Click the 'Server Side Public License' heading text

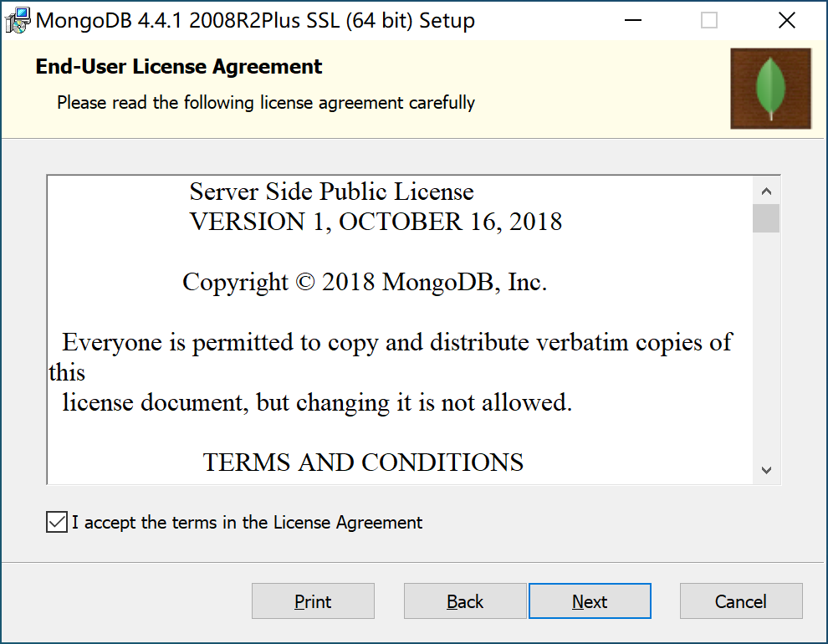click(x=332, y=192)
